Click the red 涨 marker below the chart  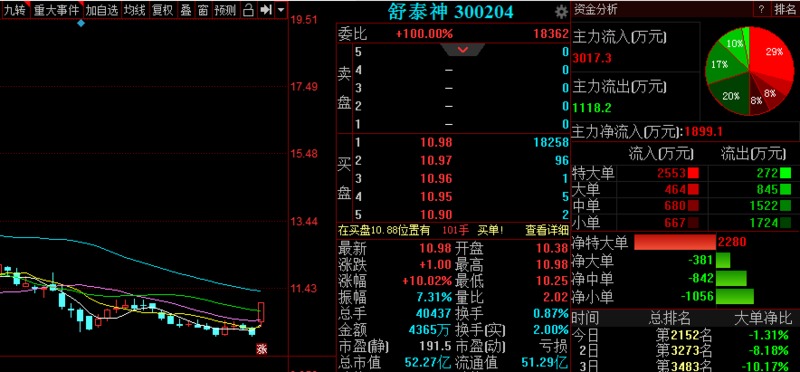262,349
